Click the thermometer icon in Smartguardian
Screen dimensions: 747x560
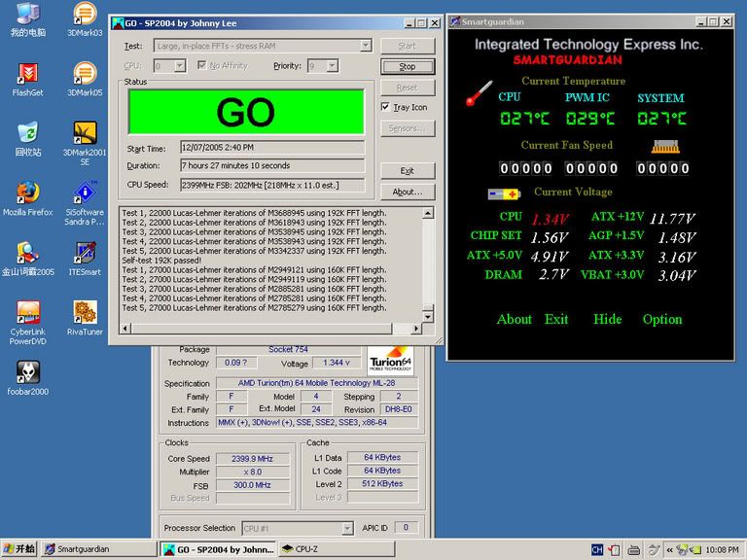point(479,93)
